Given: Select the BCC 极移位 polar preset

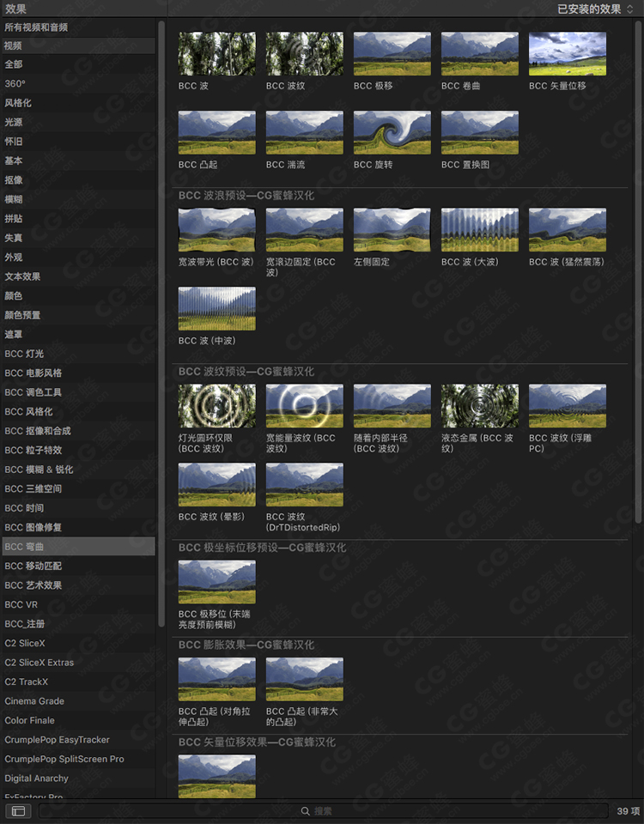Looking at the screenshot, I should click(217, 582).
